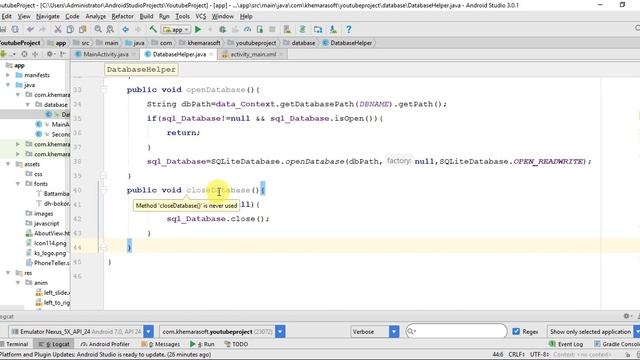Open the Refactor menu
Image resolution: width=640 pixels, height=360 pixels.
click(122, 16)
